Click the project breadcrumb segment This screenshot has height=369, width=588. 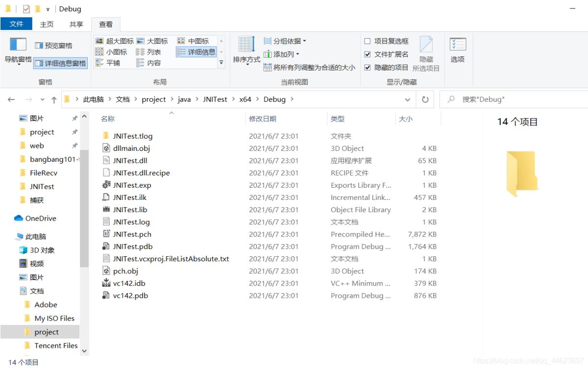[x=154, y=99]
